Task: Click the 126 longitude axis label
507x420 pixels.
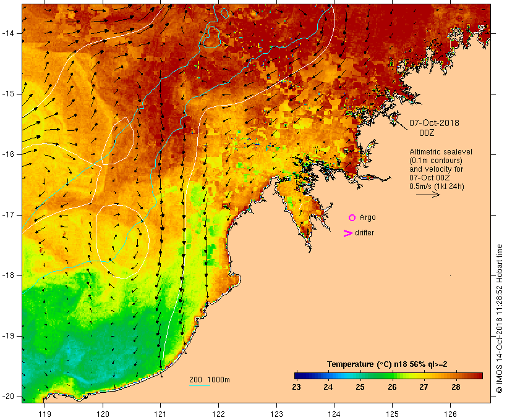Action: pyautogui.click(x=450, y=414)
